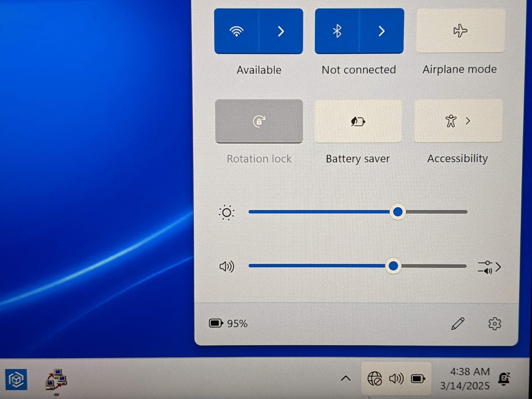Click the brightness slider thumb

click(x=398, y=212)
